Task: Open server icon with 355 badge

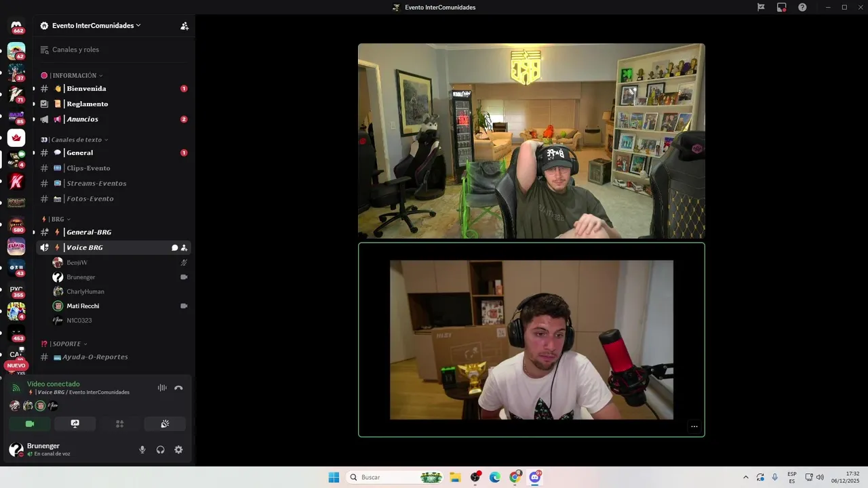Action: [x=16, y=289]
